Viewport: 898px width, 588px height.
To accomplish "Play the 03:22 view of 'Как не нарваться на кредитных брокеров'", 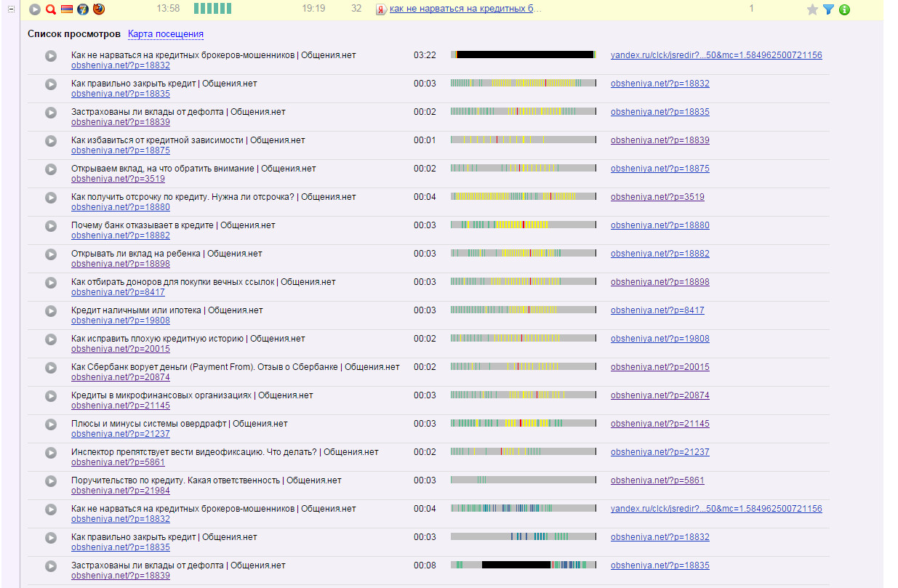I will (x=51, y=55).
